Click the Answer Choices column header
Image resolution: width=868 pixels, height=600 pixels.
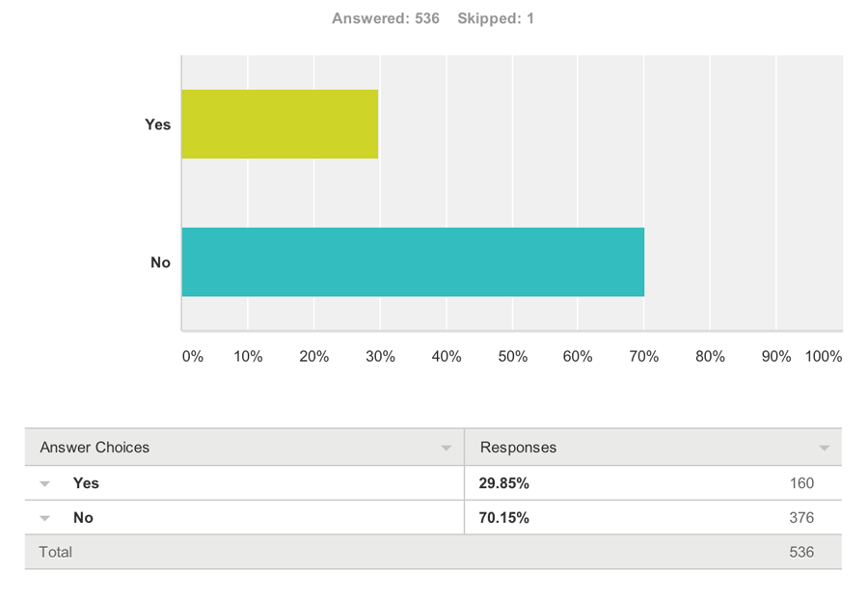(95, 448)
